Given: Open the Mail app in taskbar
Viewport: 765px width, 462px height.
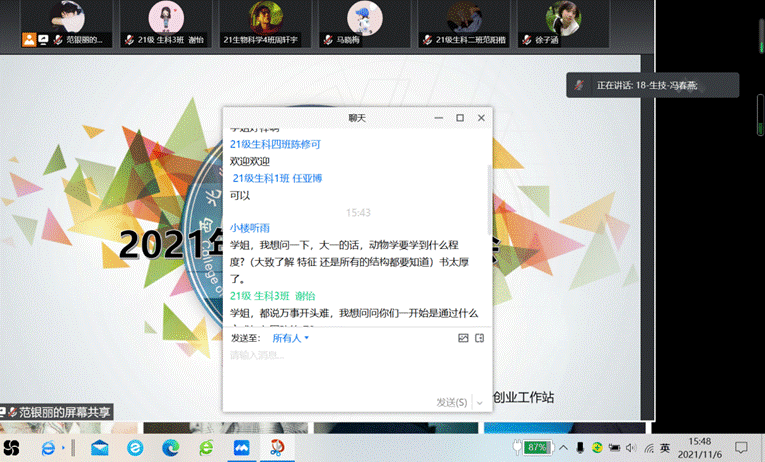Looking at the screenshot, I should (x=100, y=447).
